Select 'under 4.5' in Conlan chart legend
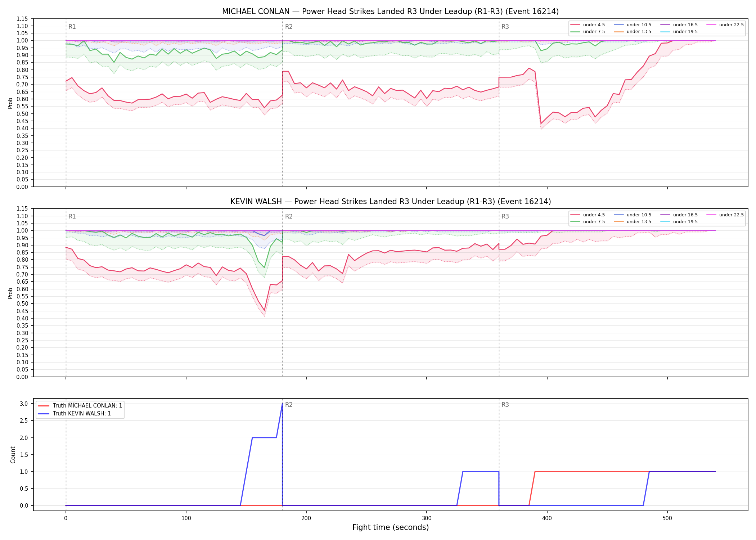Image resolution: width=756 pixels, height=540 pixels. 588,25
